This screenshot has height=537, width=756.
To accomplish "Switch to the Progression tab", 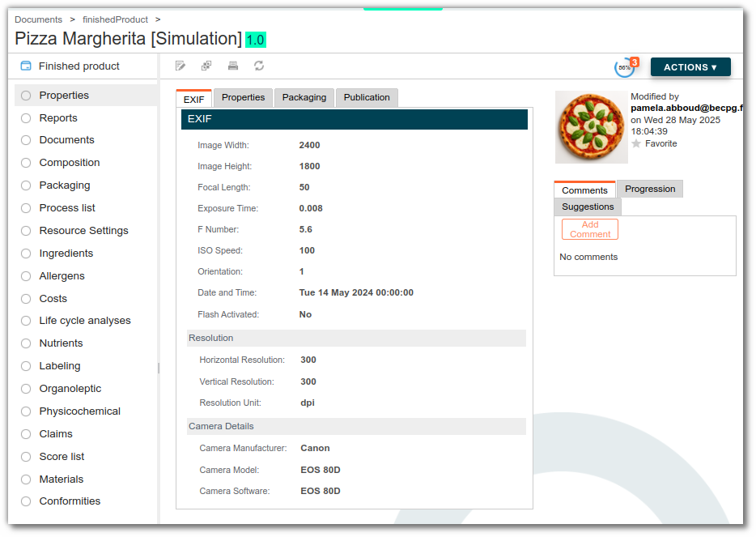I will pos(650,190).
